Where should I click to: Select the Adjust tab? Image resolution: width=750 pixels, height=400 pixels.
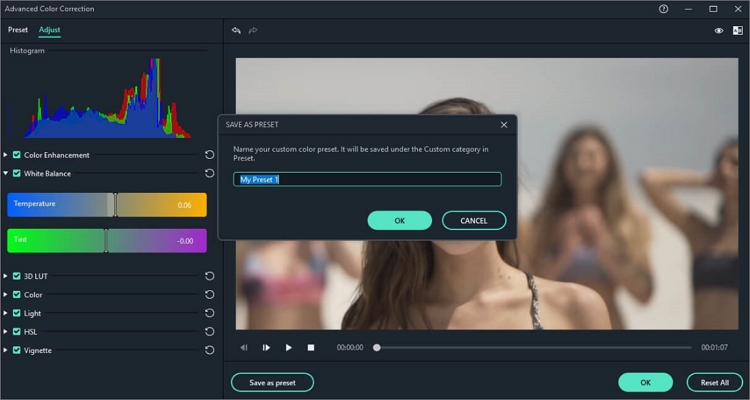pos(49,30)
